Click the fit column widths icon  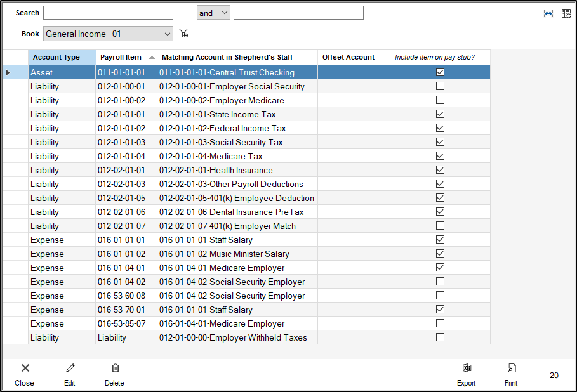(x=548, y=13)
